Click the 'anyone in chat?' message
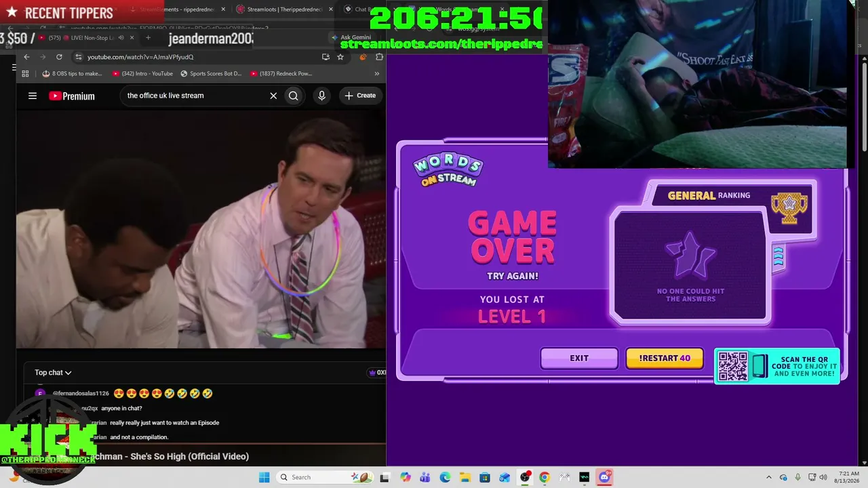This screenshot has width=868, height=488. pos(121,409)
